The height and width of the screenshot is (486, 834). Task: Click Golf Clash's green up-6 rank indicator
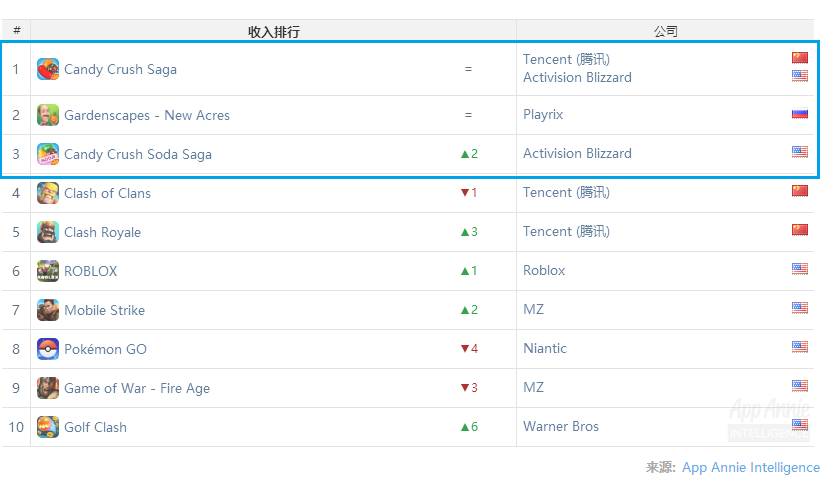pyautogui.click(x=468, y=427)
